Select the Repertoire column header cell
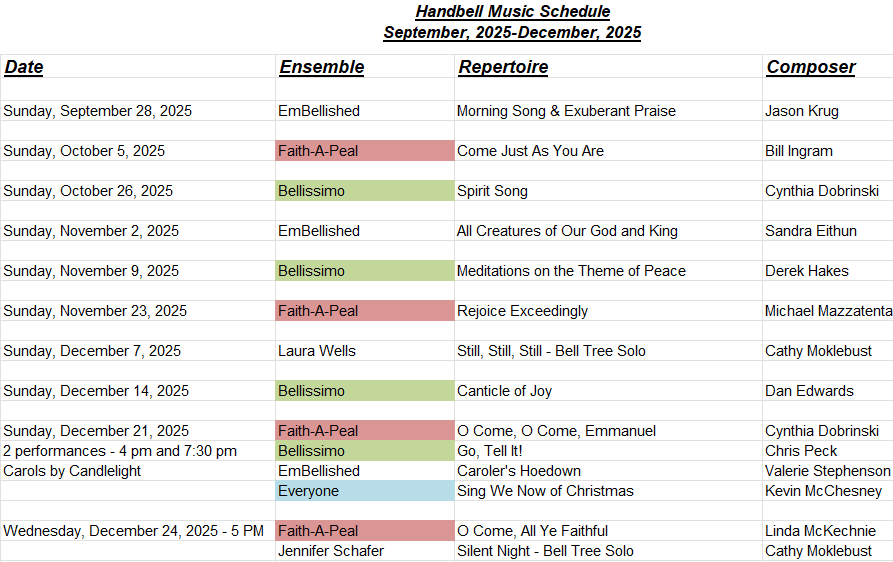893x562 pixels. pyautogui.click(x=608, y=67)
